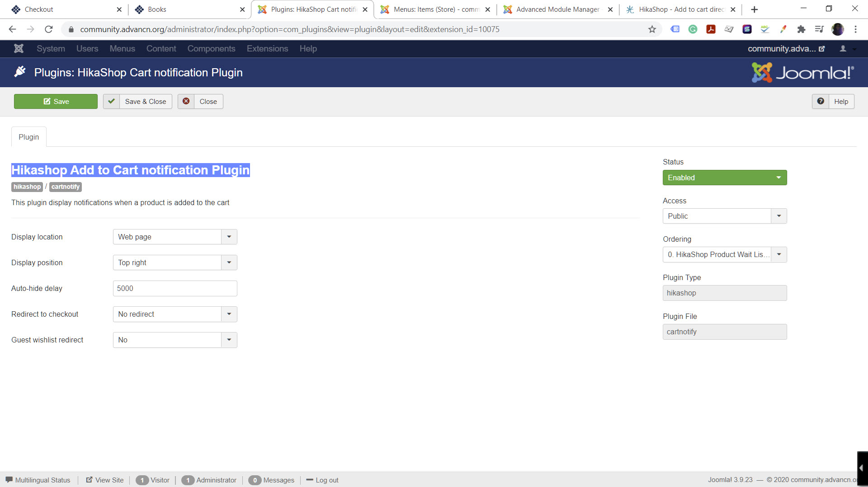Open the user account menu icon
This screenshot has width=868, height=487.
[847, 48]
